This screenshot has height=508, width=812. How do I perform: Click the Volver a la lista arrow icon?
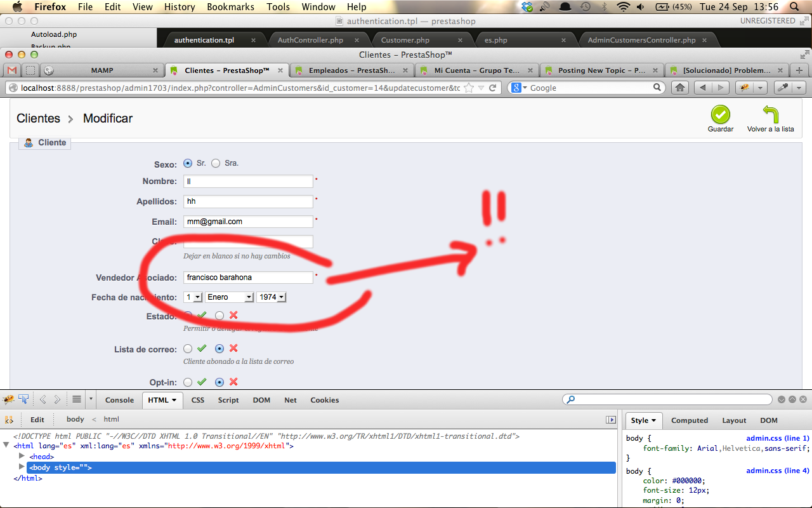tap(770, 115)
